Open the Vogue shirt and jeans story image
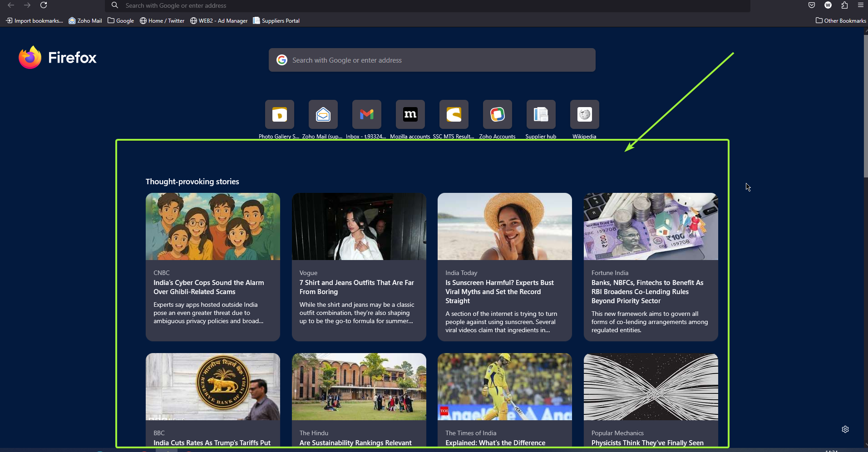 click(x=359, y=226)
